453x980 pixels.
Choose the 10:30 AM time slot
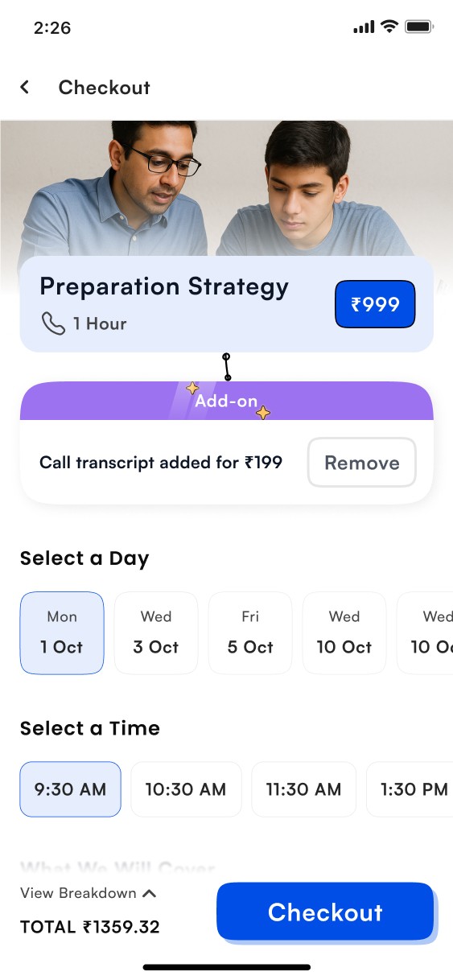186,789
